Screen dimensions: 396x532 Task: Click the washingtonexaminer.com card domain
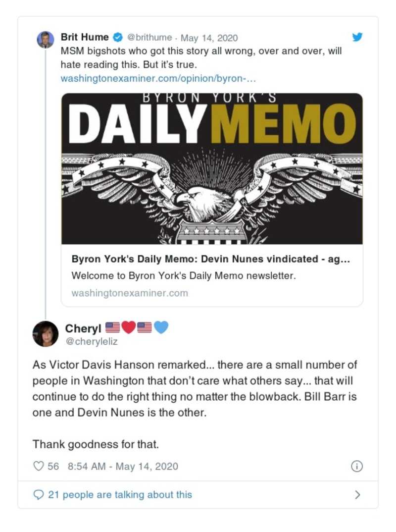point(130,293)
